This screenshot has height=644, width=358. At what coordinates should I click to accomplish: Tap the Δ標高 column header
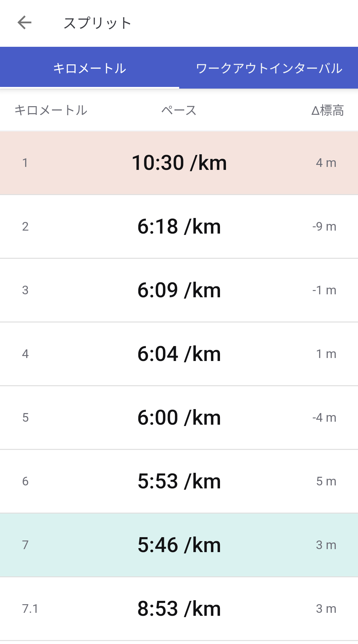327,110
